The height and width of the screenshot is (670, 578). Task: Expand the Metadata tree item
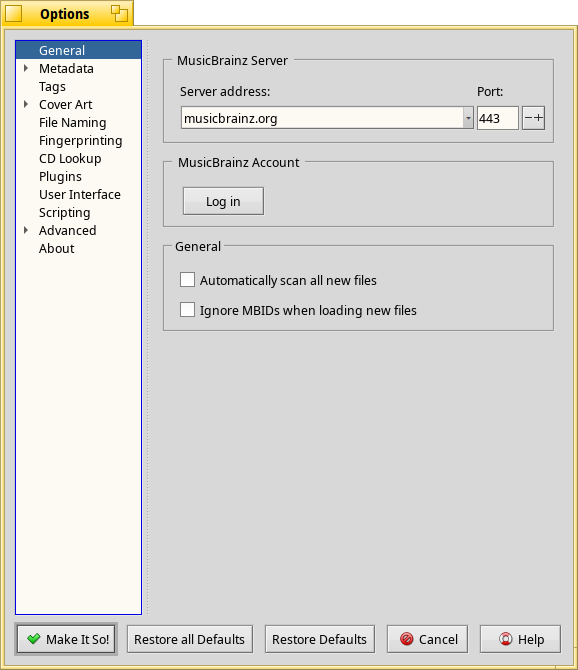coord(26,68)
